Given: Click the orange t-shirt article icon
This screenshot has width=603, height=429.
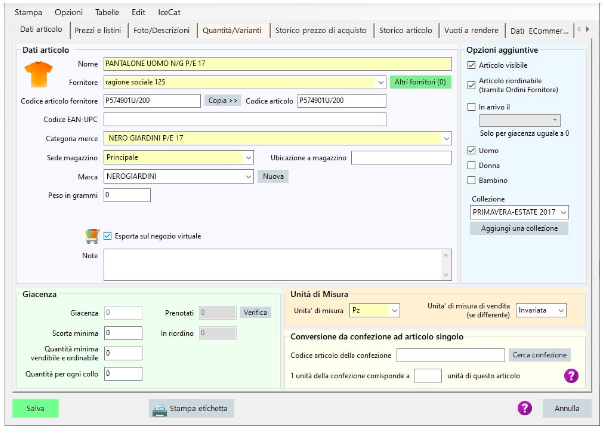Looking at the screenshot, I should (x=38, y=74).
